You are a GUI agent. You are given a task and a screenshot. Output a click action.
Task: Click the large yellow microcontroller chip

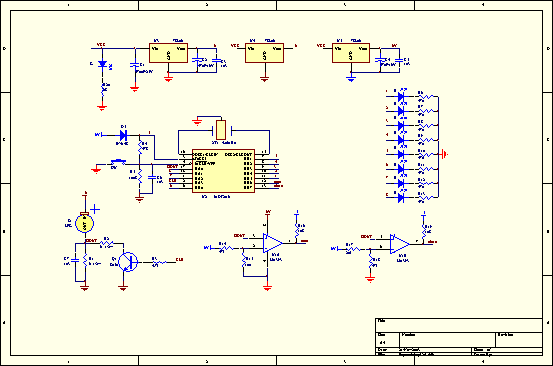(223, 171)
